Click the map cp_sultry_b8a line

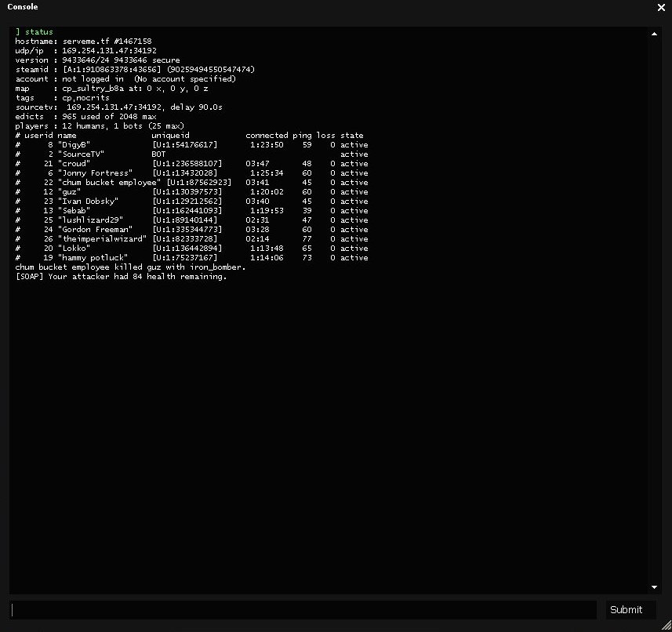(111, 89)
